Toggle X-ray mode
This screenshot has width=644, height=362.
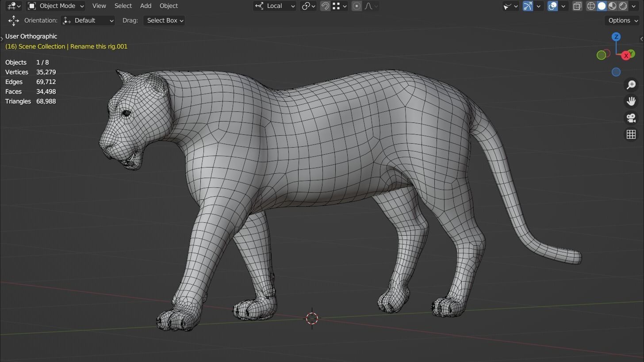pos(577,6)
